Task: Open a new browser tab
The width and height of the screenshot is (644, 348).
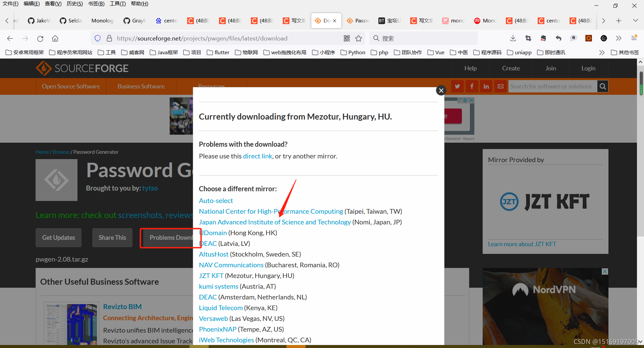Action: click(619, 21)
